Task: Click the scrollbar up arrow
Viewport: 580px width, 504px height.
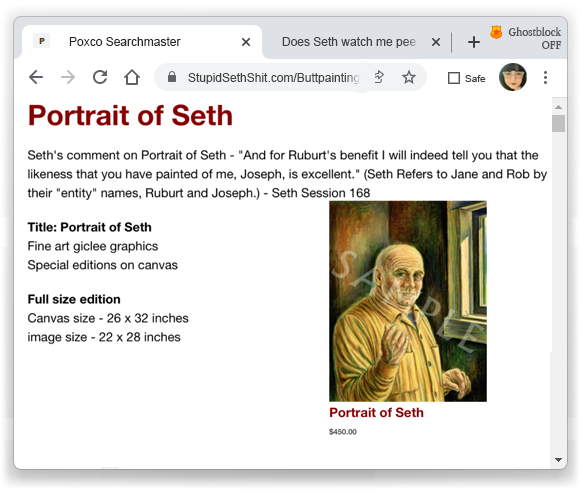Action: point(559,107)
